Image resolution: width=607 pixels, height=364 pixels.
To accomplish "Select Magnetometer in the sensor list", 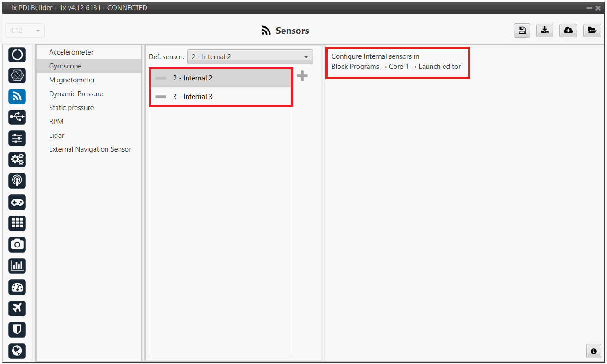I will click(72, 80).
